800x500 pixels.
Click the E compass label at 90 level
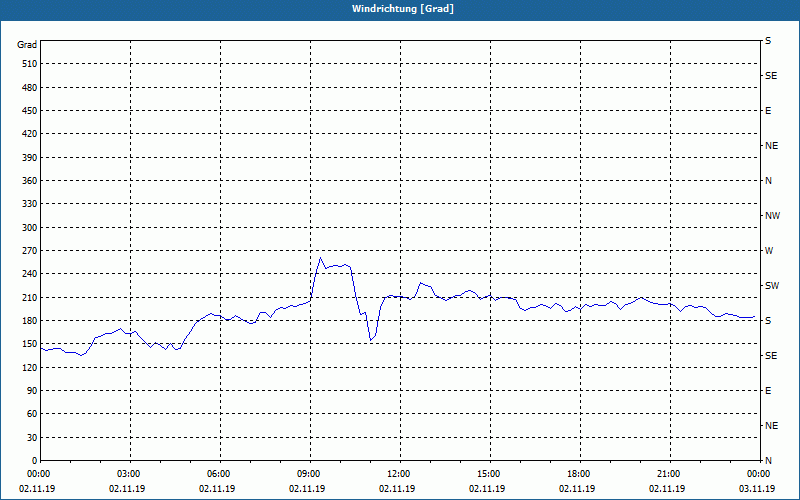(768, 391)
